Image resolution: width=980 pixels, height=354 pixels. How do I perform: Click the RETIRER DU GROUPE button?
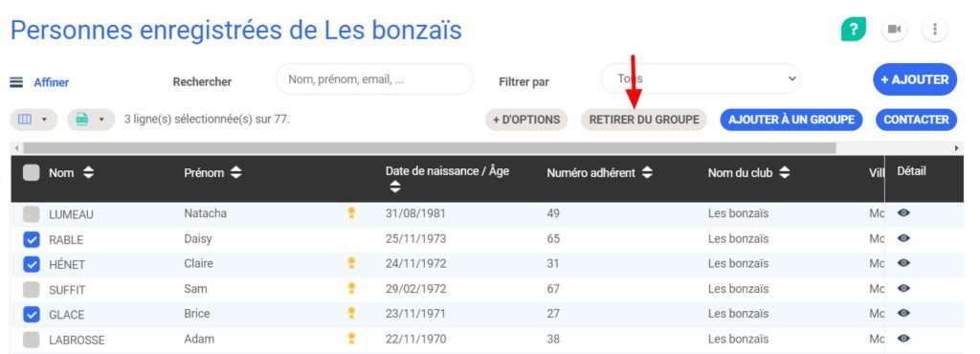pos(644,120)
